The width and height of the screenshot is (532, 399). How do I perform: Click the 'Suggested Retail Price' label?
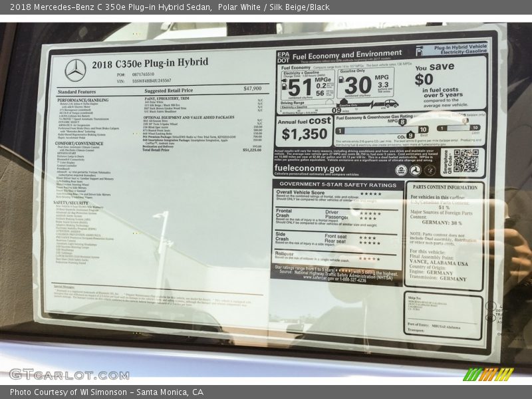[x=169, y=90]
